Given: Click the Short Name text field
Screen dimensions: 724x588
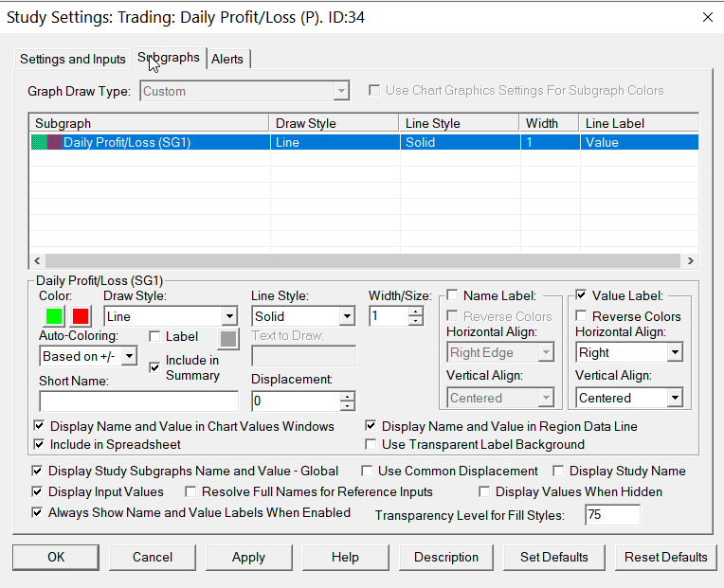Looking at the screenshot, I should pyautogui.click(x=138, y=401).
